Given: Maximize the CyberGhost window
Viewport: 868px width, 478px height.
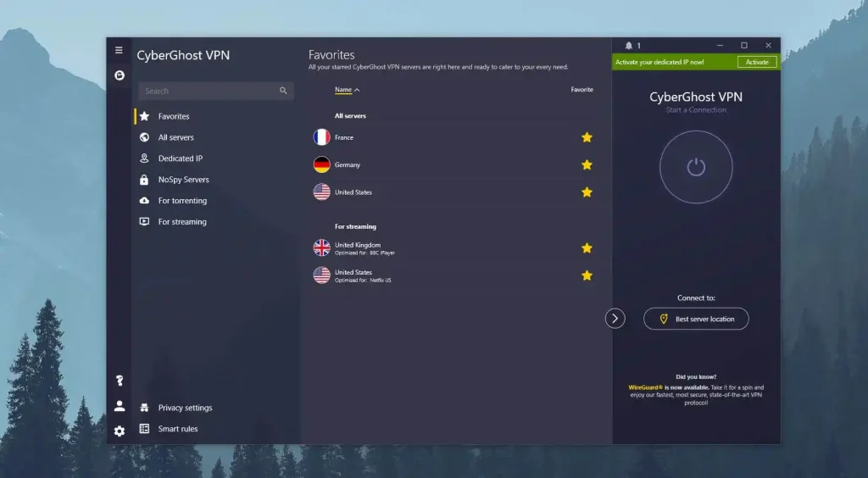Looking at the screenshot, I should point(744,46).
